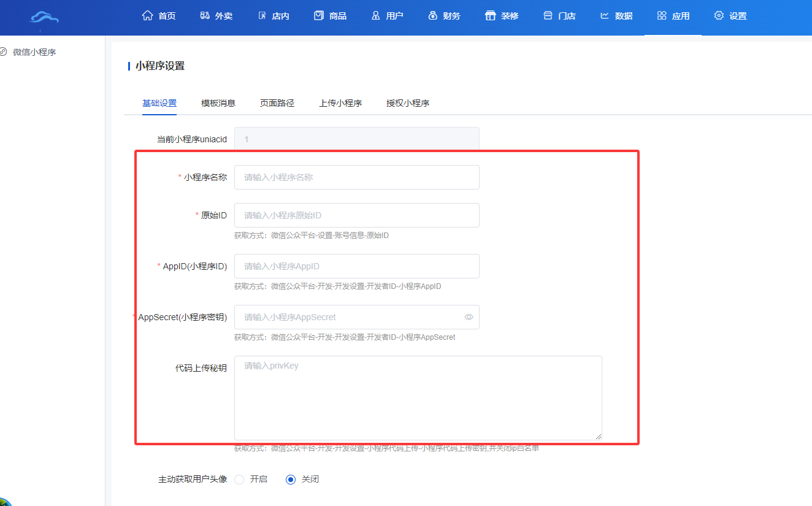Click the bag icon beside 商品
The height and width of the screenshot is (506, 812).
tap(318, 15)
